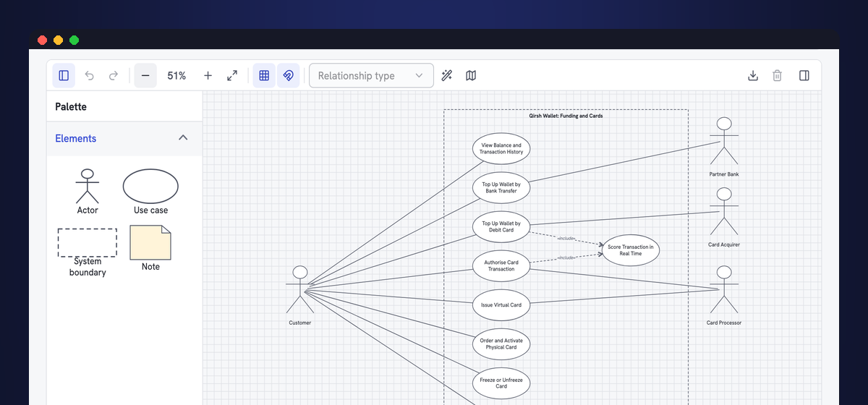Click the download export icon
The image size is (868, 405).
coord(753,75)
